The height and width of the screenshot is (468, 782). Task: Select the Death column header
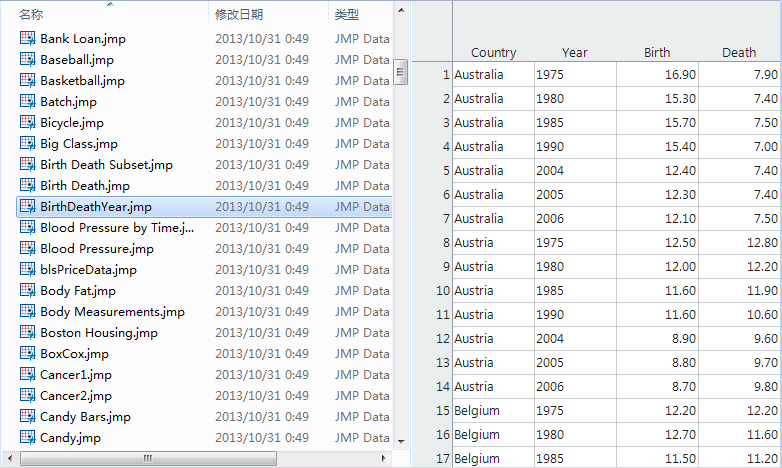[739, 52]
